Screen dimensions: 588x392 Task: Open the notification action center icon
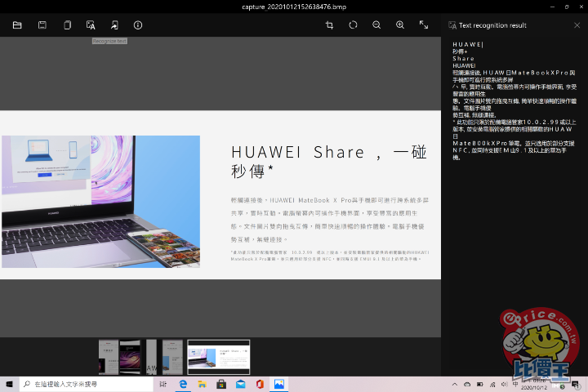coord(575,384)
